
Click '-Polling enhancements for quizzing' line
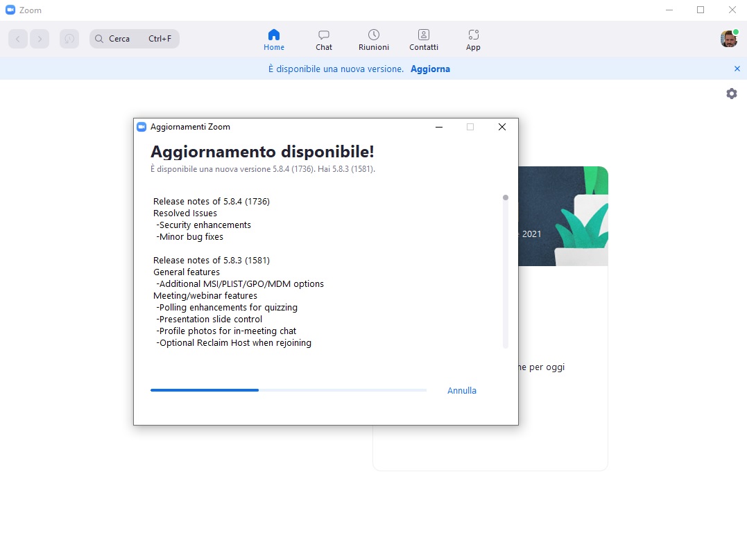[x=227, y=308]
